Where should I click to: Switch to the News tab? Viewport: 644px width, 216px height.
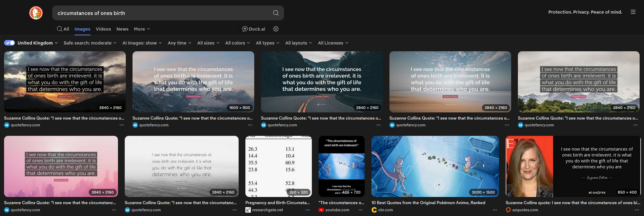(x=122, y=29)
